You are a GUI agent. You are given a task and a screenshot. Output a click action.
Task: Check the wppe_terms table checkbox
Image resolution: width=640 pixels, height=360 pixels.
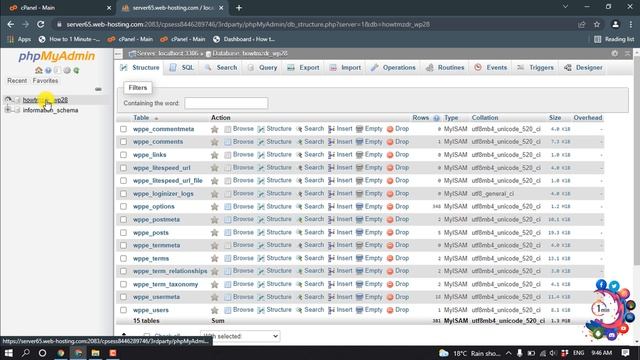pos(123,258)
